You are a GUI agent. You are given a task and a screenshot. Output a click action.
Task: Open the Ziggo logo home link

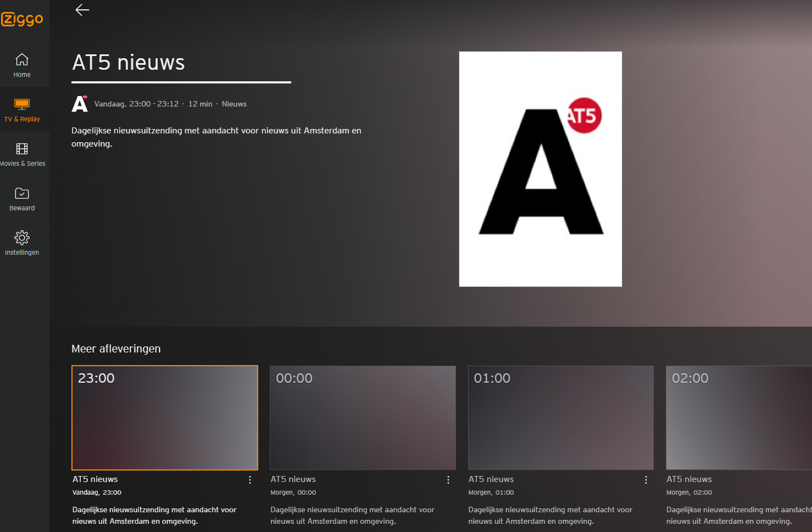click(23, 19)
